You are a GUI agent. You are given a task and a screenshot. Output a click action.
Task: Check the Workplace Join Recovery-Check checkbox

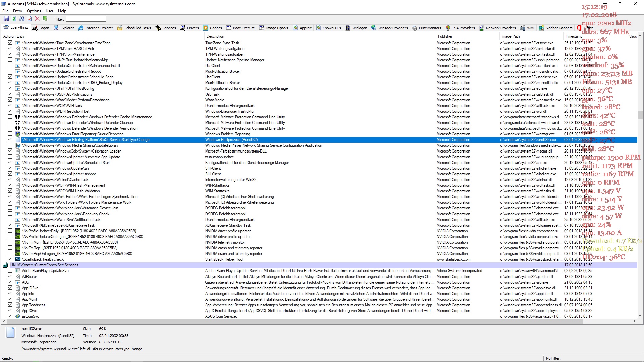10,214
